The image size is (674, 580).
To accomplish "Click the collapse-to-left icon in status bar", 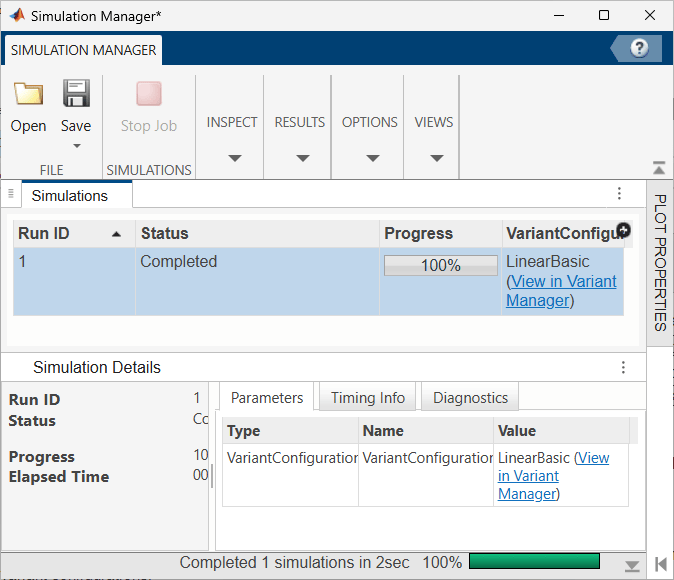I will point(661,564).
